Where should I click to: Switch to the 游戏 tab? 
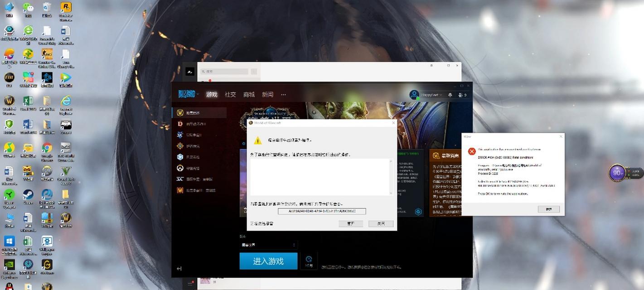pos(212,95)
